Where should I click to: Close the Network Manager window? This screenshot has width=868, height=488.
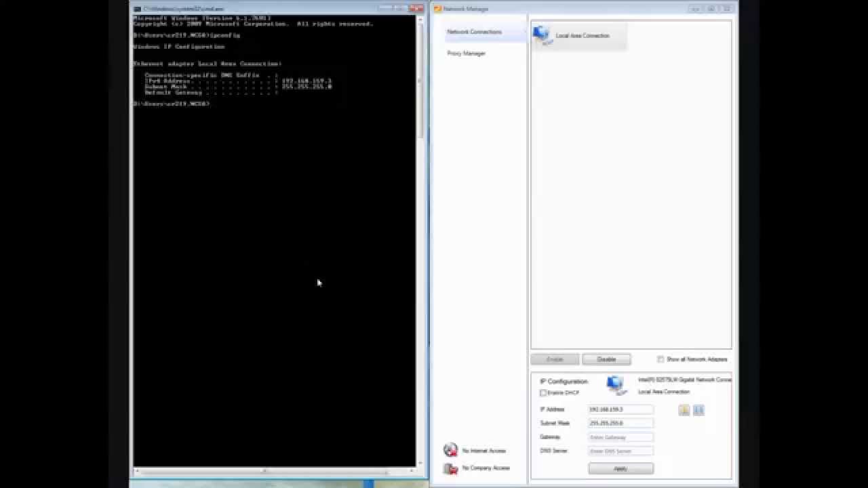pos(727,9)
